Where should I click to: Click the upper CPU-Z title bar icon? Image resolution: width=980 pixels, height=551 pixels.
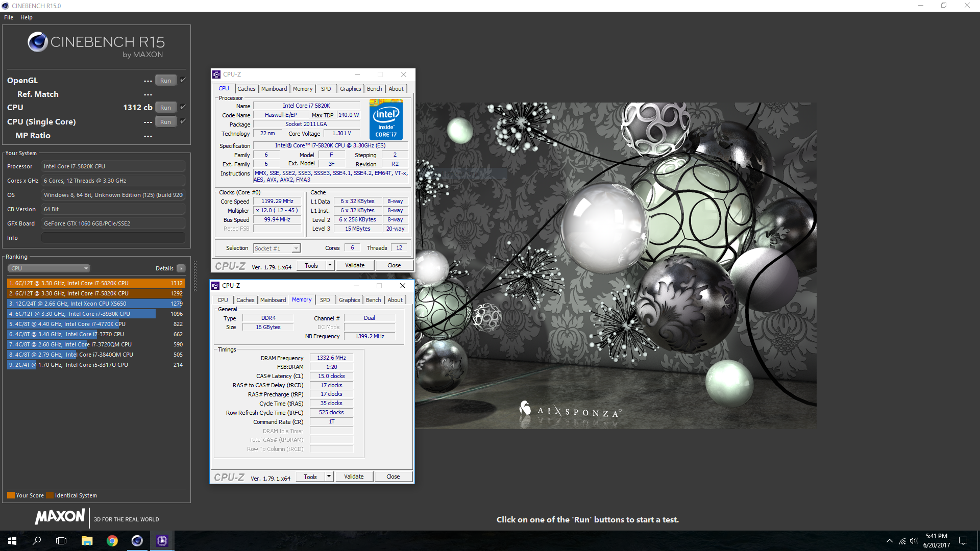pos(216,74)
